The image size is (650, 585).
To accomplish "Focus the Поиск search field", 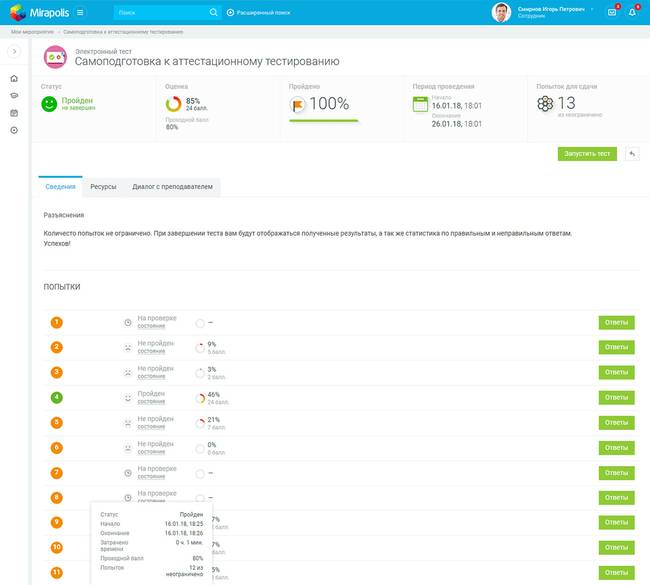I will click(160, 13).
